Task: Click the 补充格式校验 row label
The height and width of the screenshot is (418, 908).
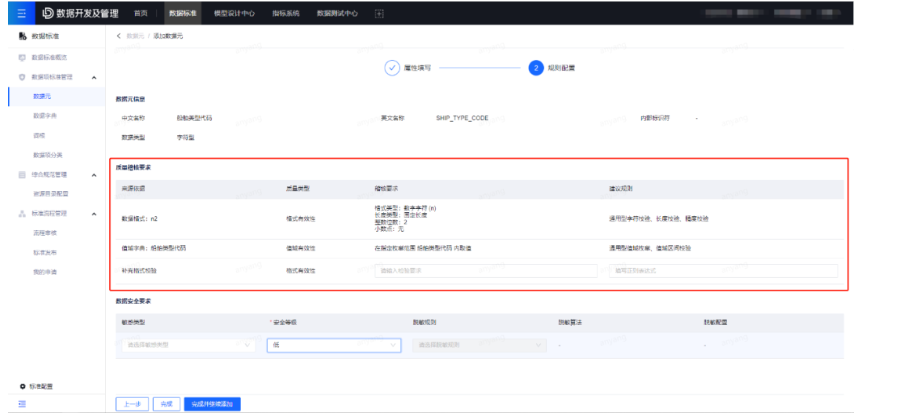Action: [139, 270]
